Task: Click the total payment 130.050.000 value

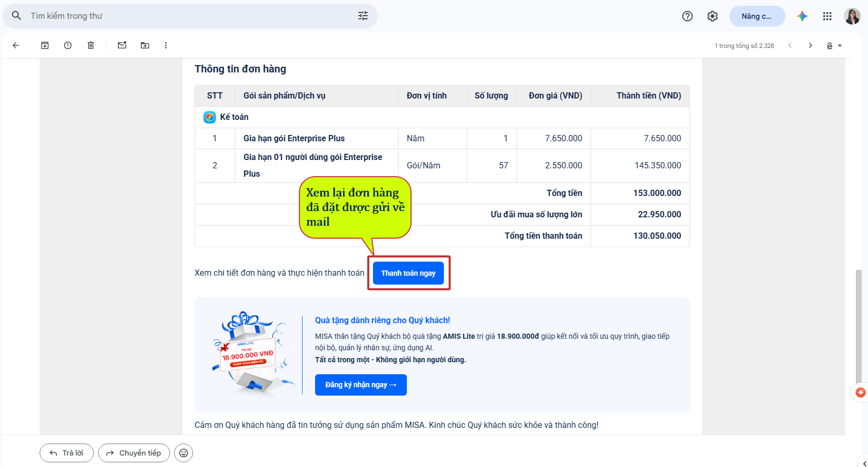Action: pyautogui.click(x=657, y=236)
